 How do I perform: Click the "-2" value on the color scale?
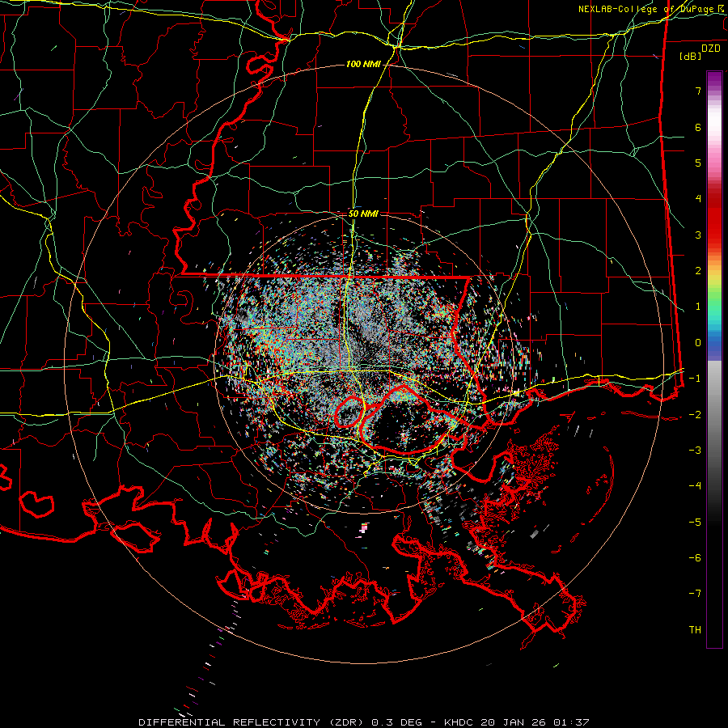[695, 415]
